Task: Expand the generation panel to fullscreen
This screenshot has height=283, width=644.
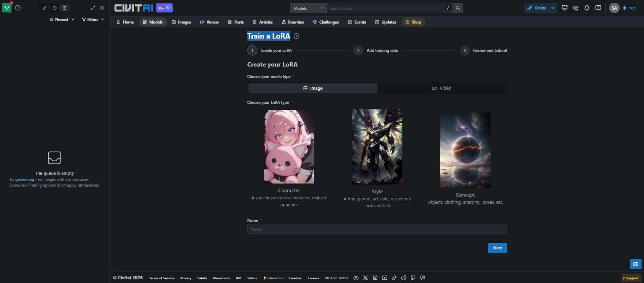Action: point(93,8)
